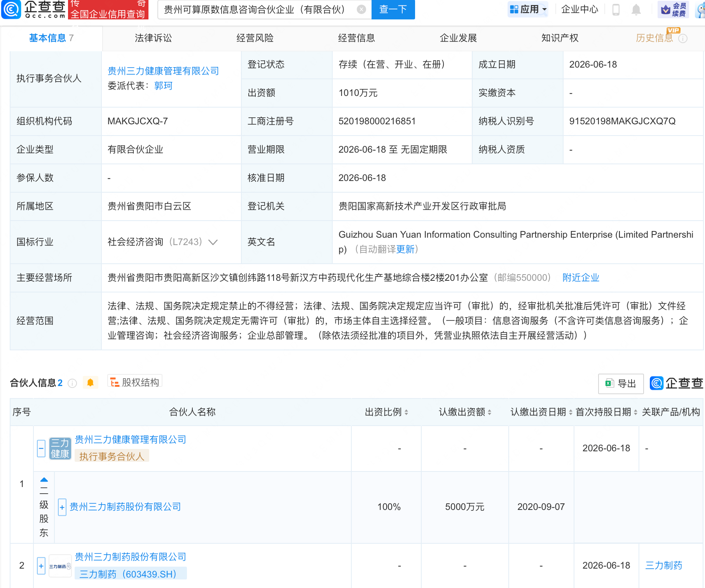This screenshot has height=588, width=705.
Task: Expand the second-level shareholder 贵州三力制药股份有限公司
Action: tap(62, 507)
